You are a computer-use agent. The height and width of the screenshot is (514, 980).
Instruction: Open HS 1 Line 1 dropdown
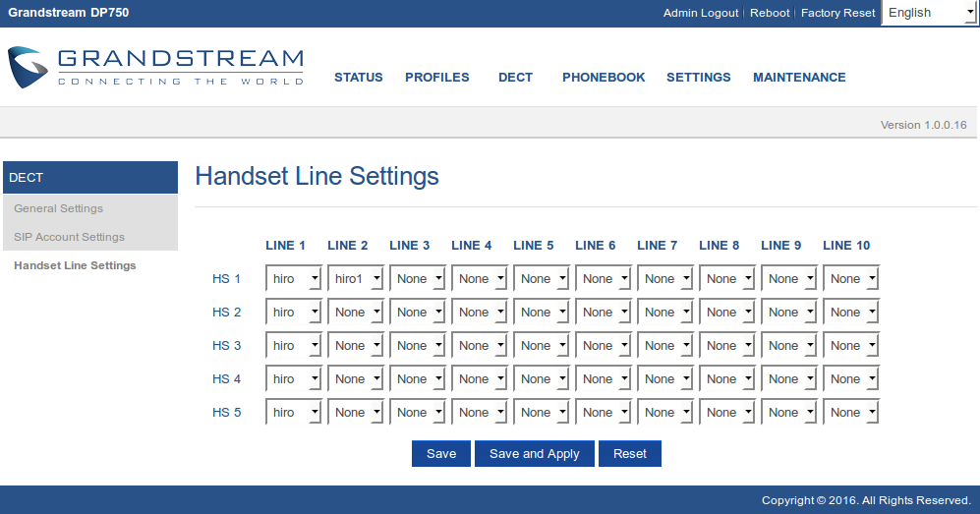pyautogui.click(x=294, y=279)
